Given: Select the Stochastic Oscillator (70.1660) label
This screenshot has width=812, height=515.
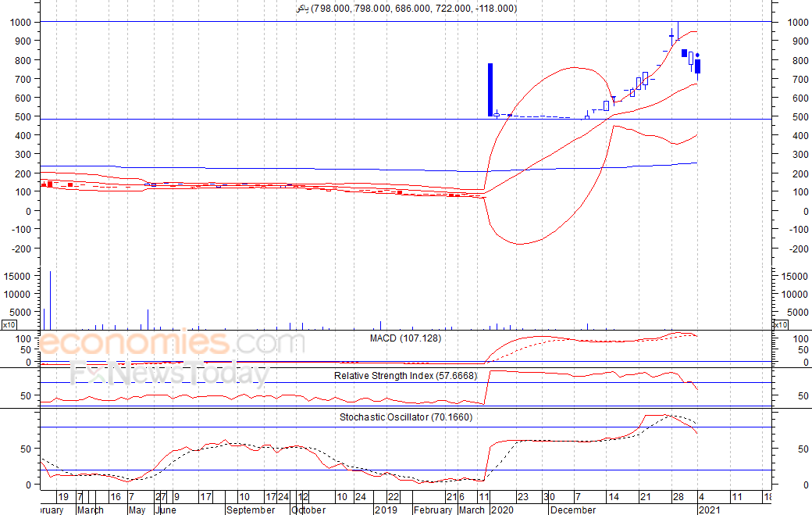Looking at the screenshot, I should pyautogui.click(x=406, y=417).
